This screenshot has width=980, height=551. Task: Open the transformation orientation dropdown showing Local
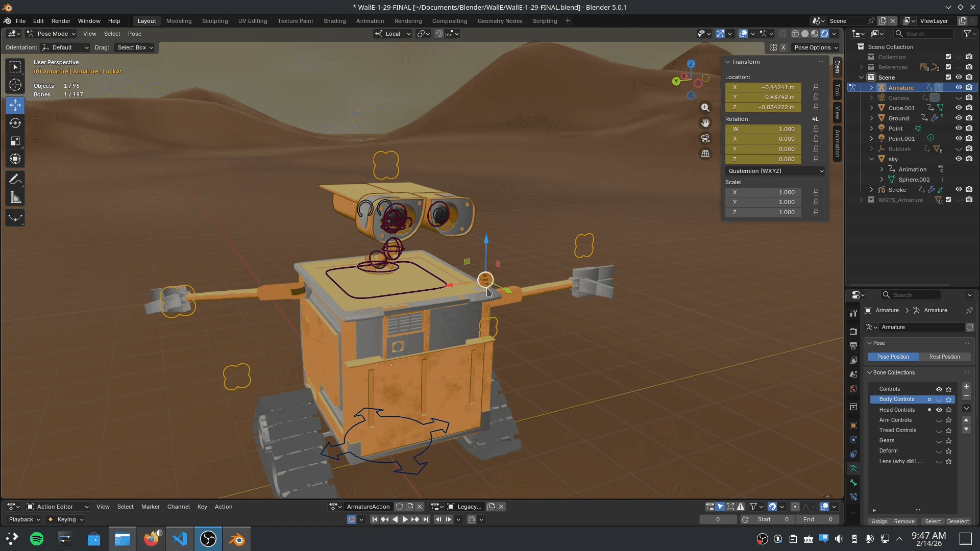point(392,34)
